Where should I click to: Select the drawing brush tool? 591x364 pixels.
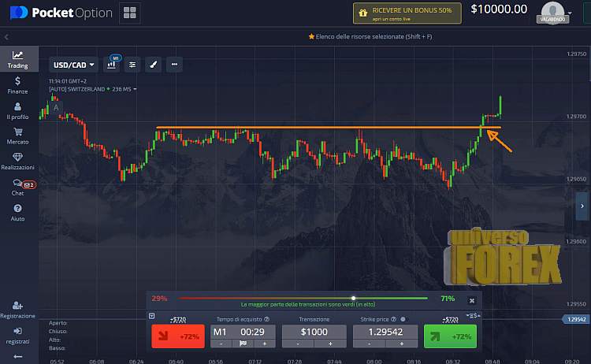154,65
